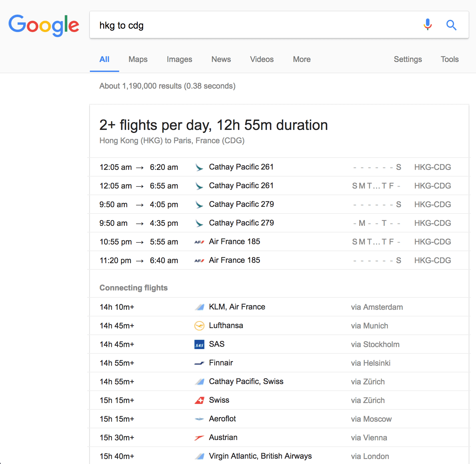Select the All results tab
The height and width of the screenshot is (464, 476).
[x=105, y=59]
